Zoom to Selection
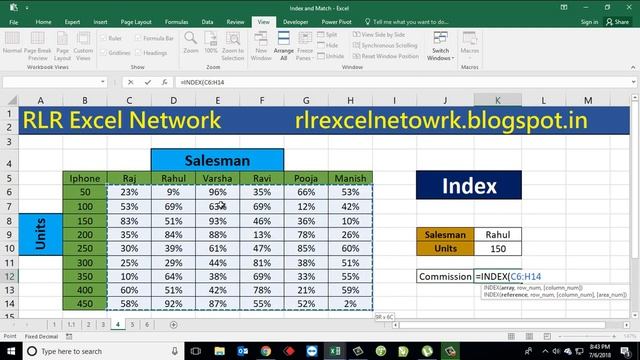 [x=233, y=45]
